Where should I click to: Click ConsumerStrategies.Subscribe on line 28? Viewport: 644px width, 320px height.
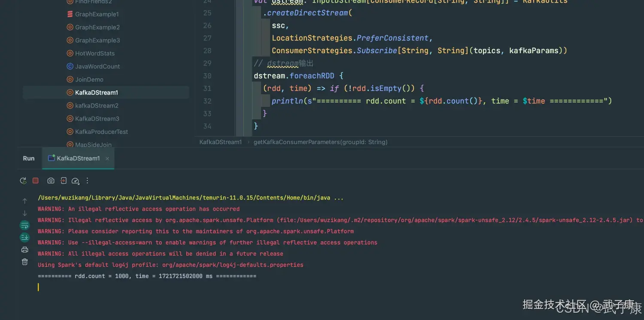(334, 51)
